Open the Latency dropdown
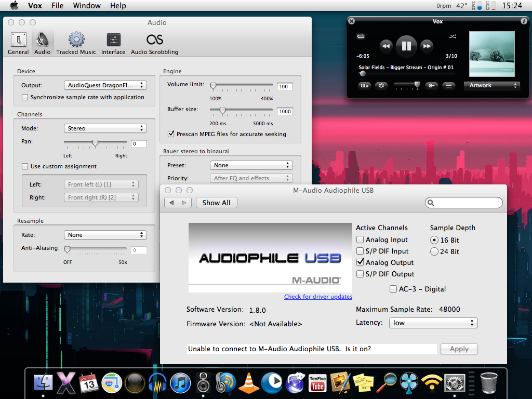532x399 pixels. point(433,323)
